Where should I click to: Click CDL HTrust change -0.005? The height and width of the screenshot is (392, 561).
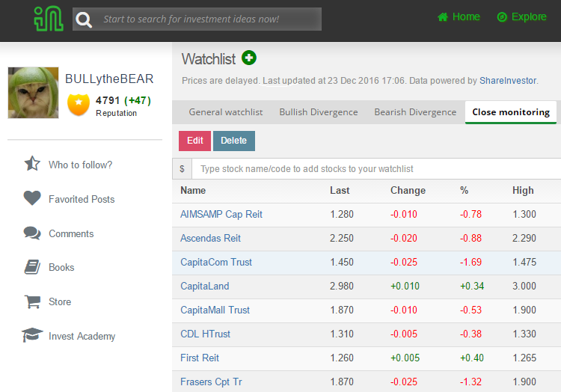[x=404, y=334]
